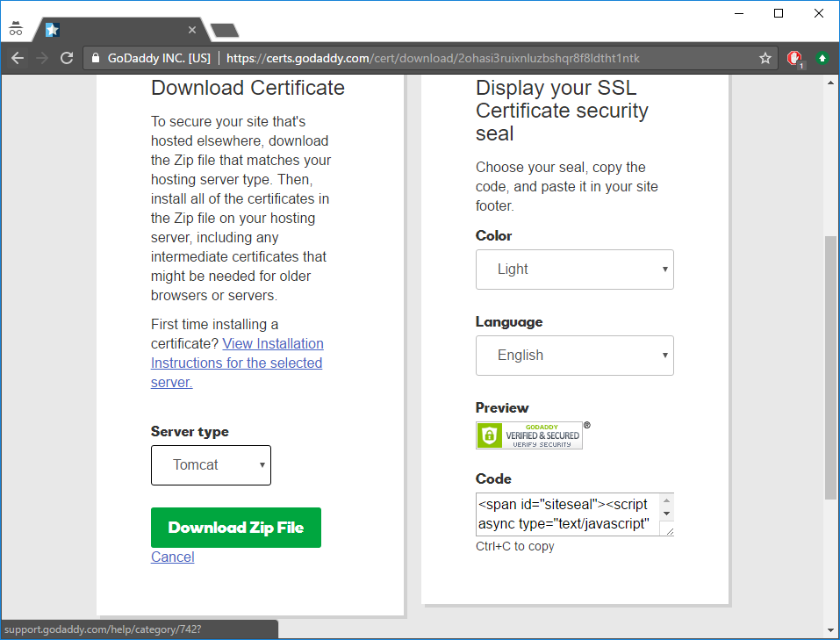Reload the certificate download page
The width and height of the screenshot is (840, 640).
[67, 58]
